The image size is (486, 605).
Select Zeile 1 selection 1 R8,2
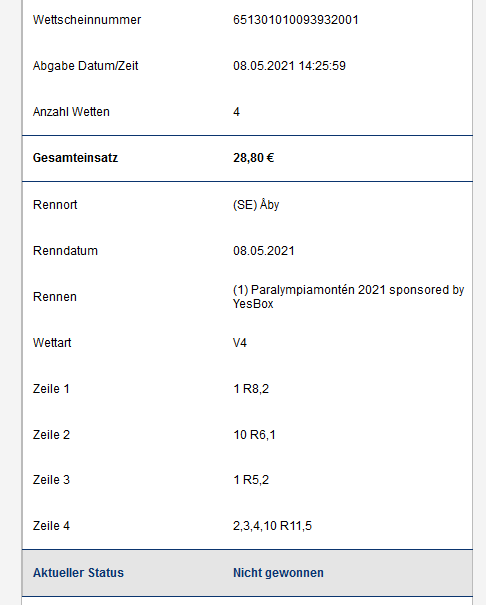[251, 389]
